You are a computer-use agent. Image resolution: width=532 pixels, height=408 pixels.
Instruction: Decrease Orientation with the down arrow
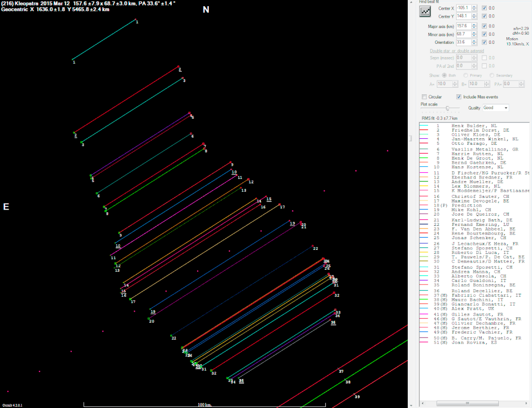[474, 44]
